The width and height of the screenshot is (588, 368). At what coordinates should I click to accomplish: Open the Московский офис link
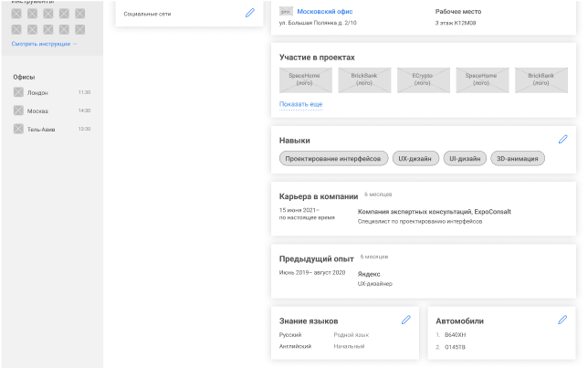pyautogui.click(x=324, y=11)
